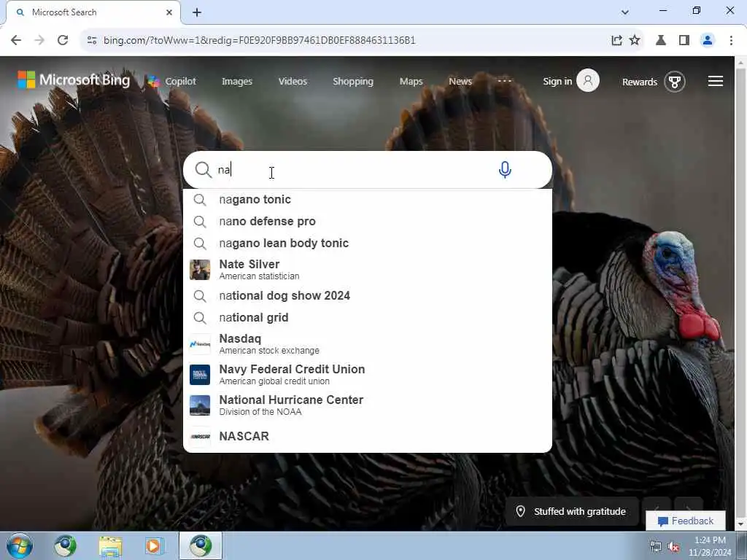Click Nate Silver thumbnail photo
This screenshot has width=747, height=560.
[x=200, y=270]
